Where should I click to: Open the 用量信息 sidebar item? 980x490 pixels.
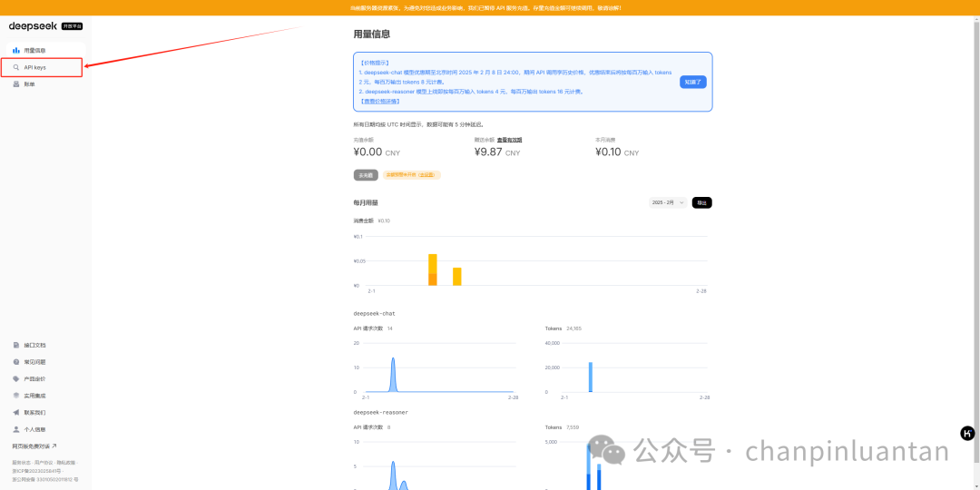click(45, 50)
